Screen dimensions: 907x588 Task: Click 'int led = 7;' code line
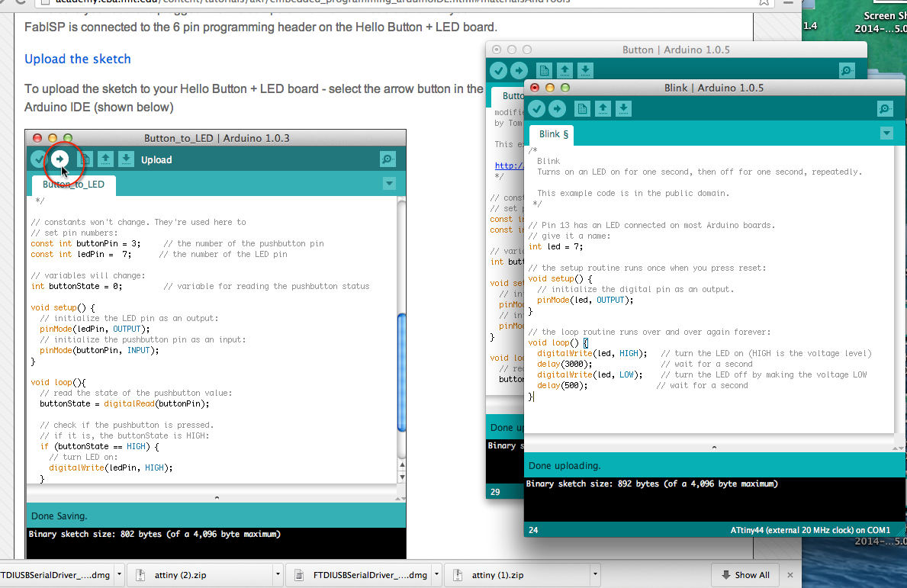pos(556,246)
